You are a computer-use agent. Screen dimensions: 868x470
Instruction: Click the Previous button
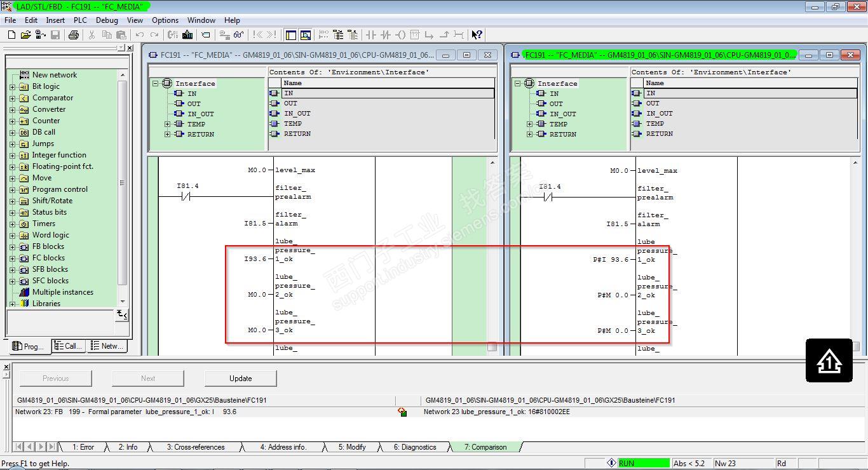pos(56,379)
